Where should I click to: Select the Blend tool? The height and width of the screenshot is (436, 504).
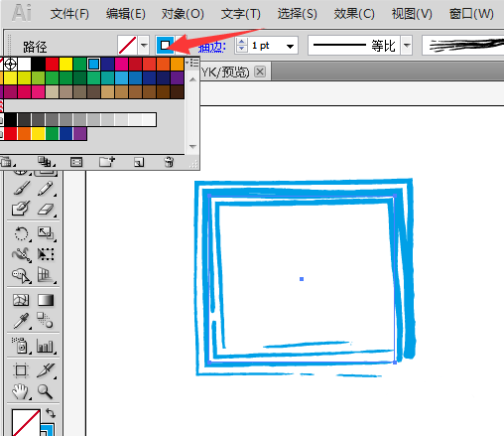[x=45, y=320]
